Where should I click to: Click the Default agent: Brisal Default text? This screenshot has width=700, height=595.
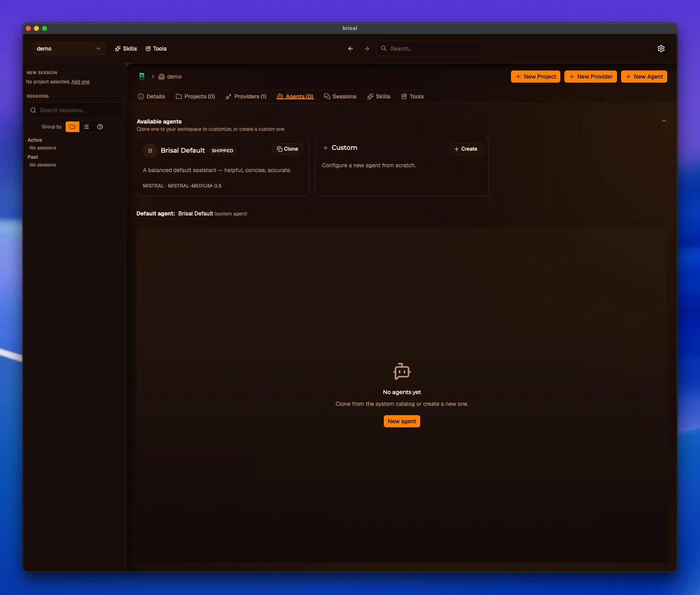click(x=192, y=213)
